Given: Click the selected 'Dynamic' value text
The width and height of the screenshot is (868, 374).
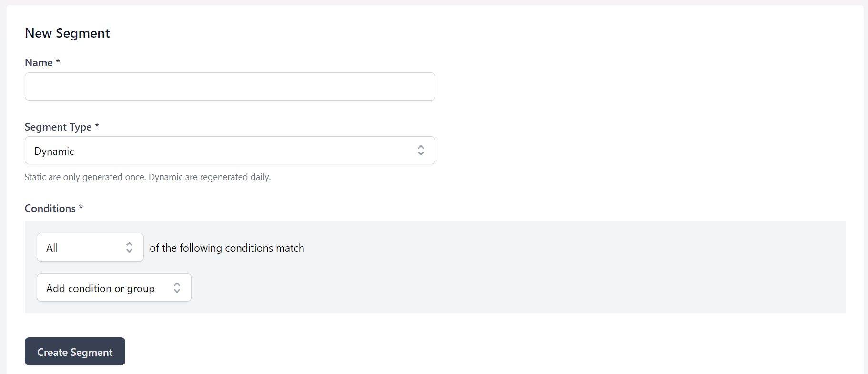Looking at the screenshot, I should coord(54,152).
